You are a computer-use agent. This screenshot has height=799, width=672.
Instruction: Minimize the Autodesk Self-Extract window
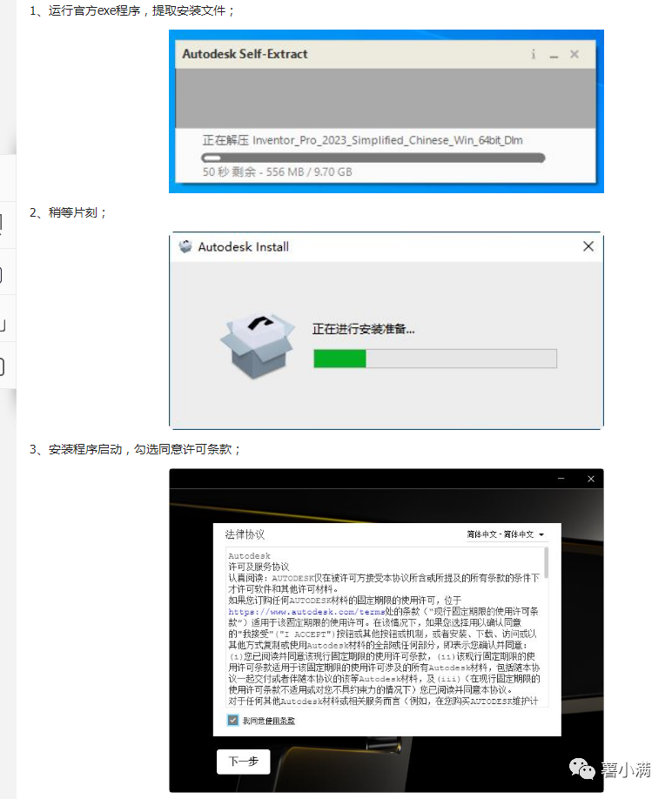coord(554,55)
